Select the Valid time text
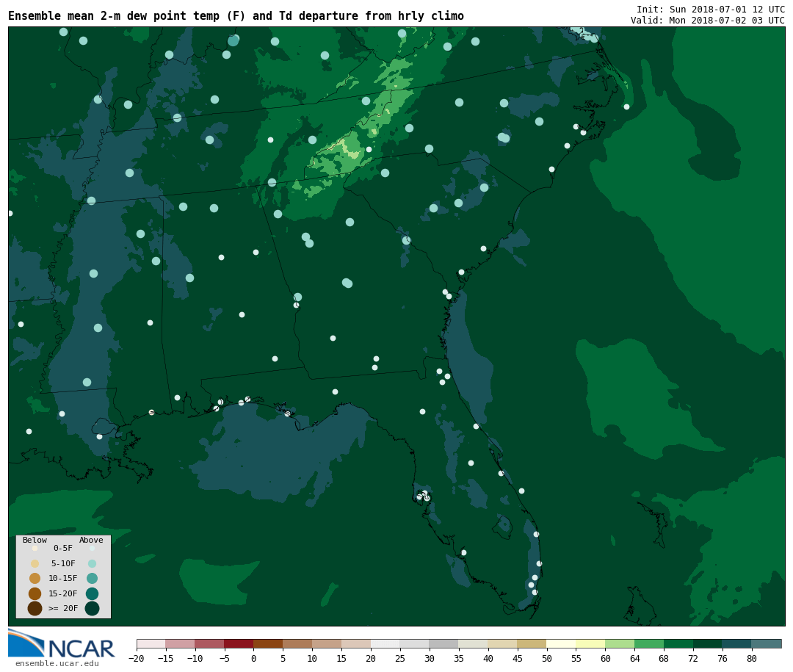The width and height of the screenshot is (793, 672). [708, 21]
